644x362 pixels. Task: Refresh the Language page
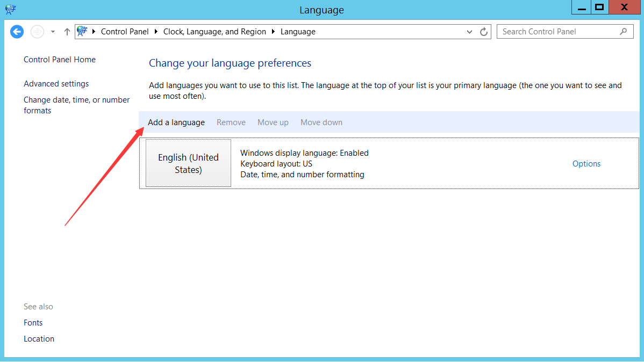pos(484,32)
